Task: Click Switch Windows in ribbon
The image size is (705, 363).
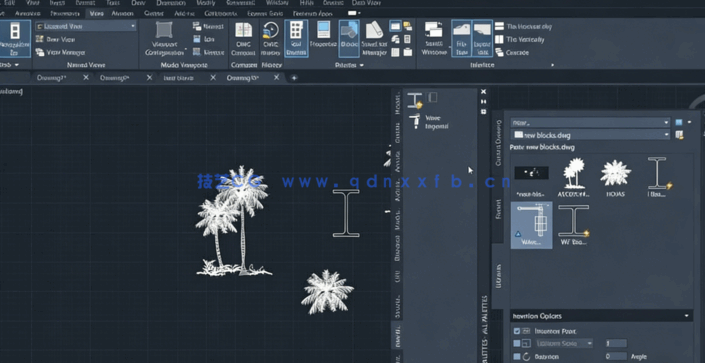Action: (433, 39)
